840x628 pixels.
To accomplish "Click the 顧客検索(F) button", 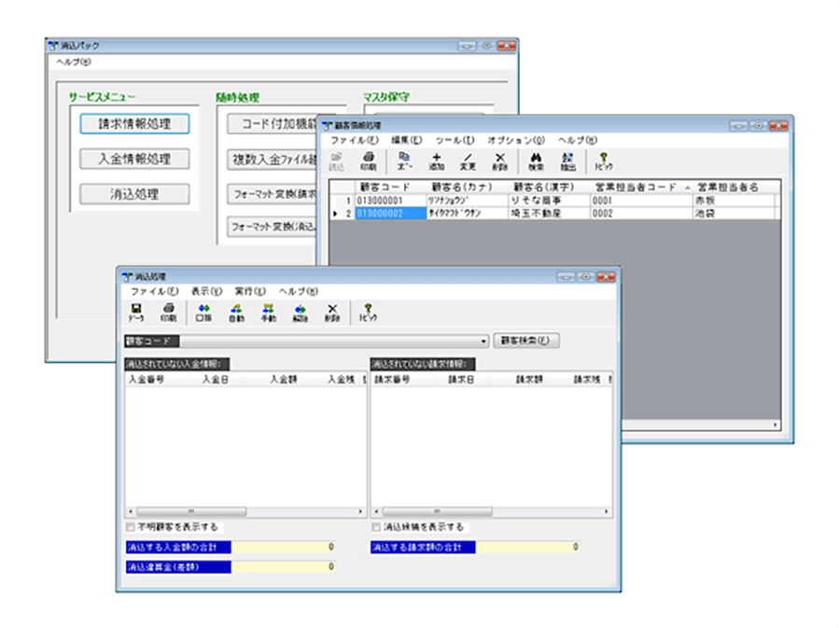I will pyautogui.click(x=526, y=339).
